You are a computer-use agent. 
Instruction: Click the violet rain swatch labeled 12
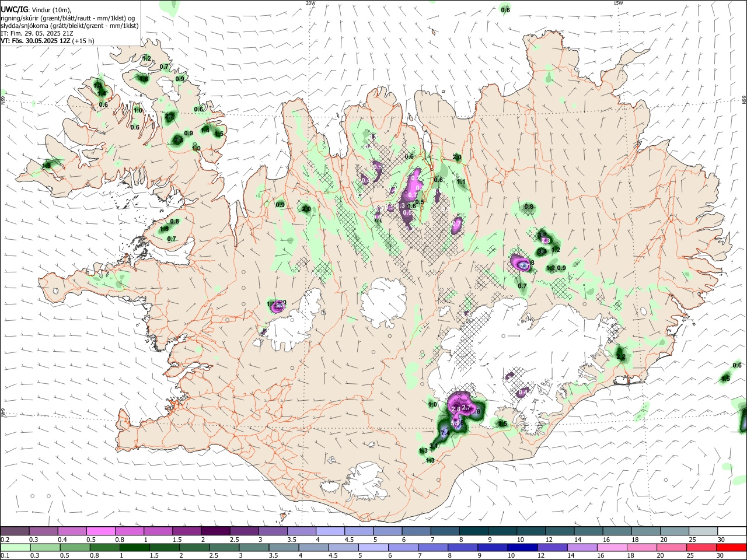(551, 547)
